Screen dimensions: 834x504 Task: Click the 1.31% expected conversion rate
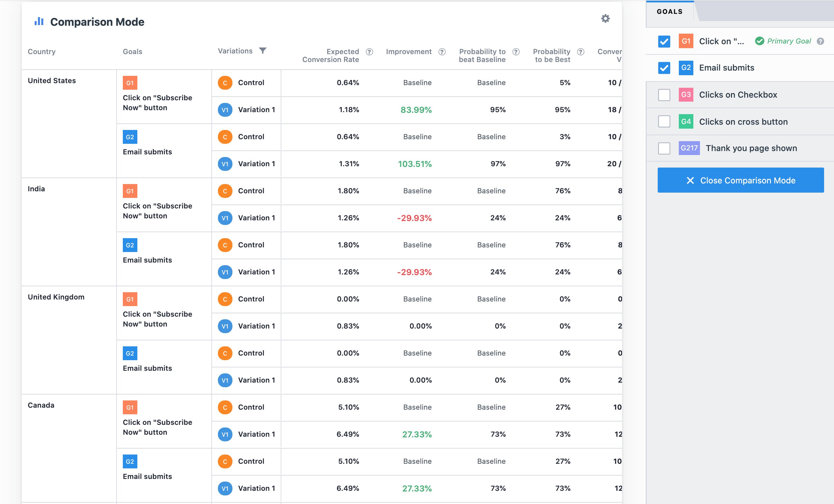coord(349,164)
